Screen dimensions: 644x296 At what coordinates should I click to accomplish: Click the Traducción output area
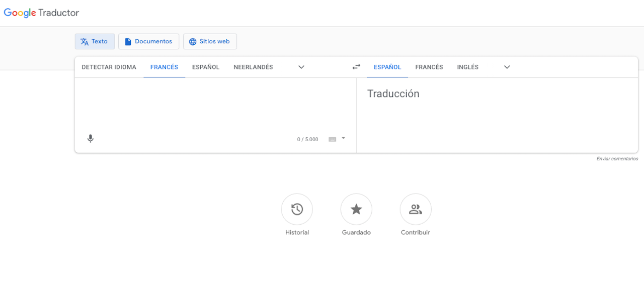click(x=497, y=115)
